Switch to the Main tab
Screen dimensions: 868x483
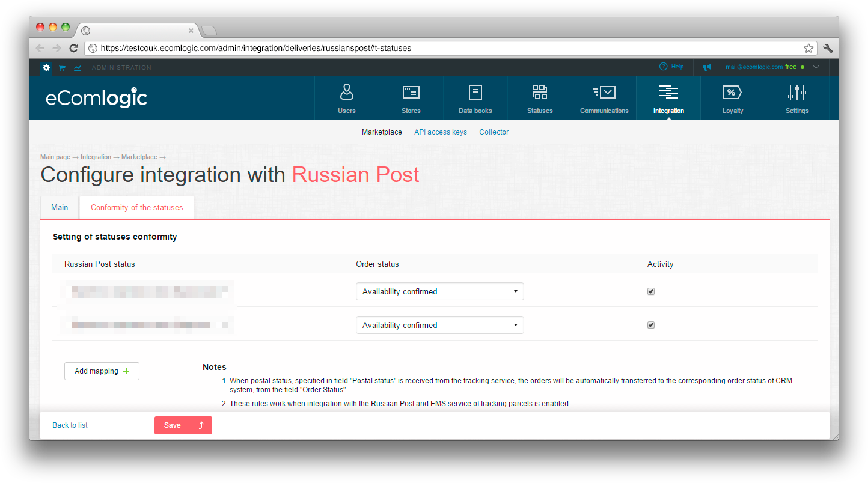coord(60,207)
